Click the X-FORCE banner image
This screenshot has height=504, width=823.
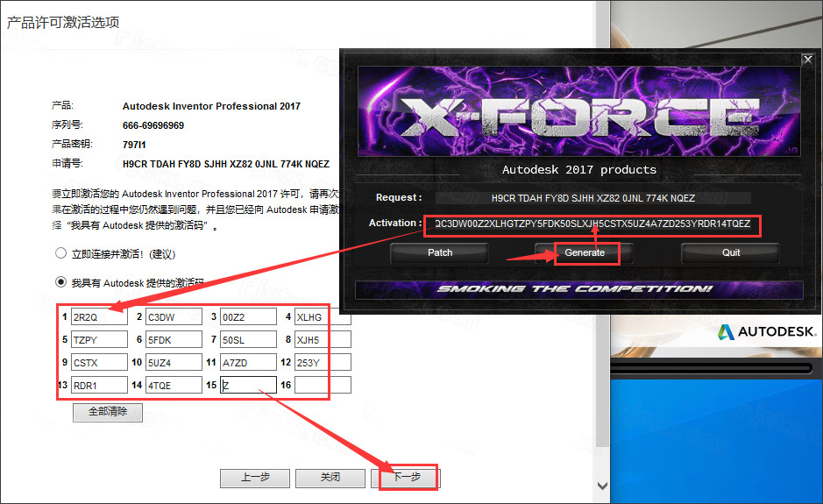579,111
